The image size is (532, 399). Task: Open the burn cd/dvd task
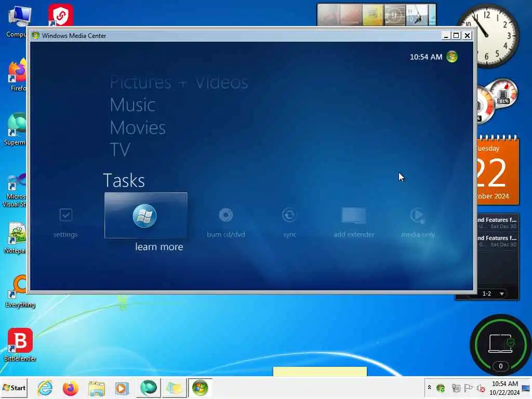coord(225,222)
